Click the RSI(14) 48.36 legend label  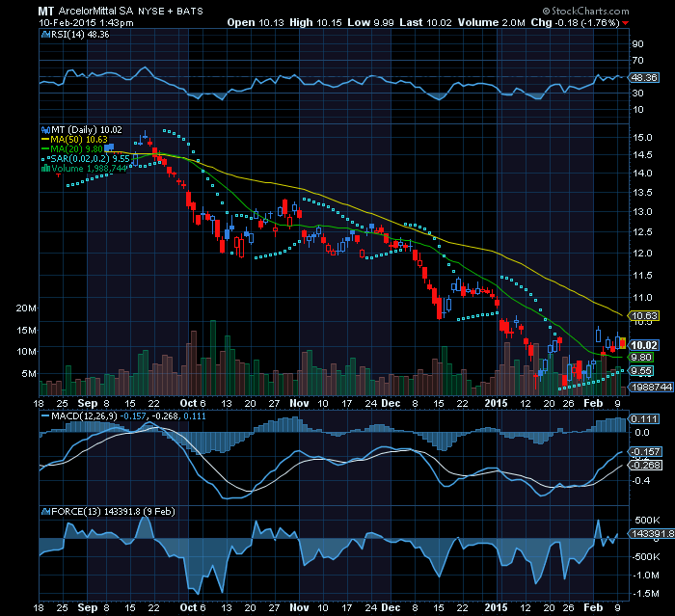coord(80,35)
